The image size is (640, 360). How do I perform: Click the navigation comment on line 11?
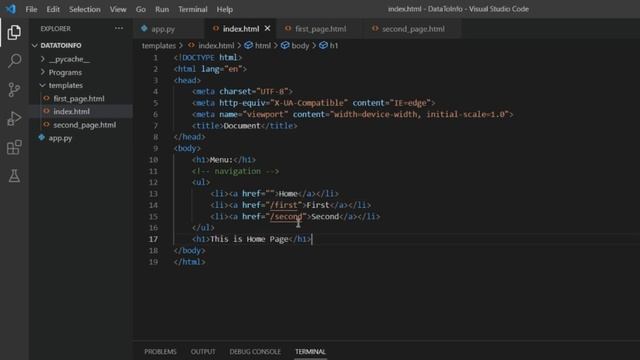tap(236, 171)
